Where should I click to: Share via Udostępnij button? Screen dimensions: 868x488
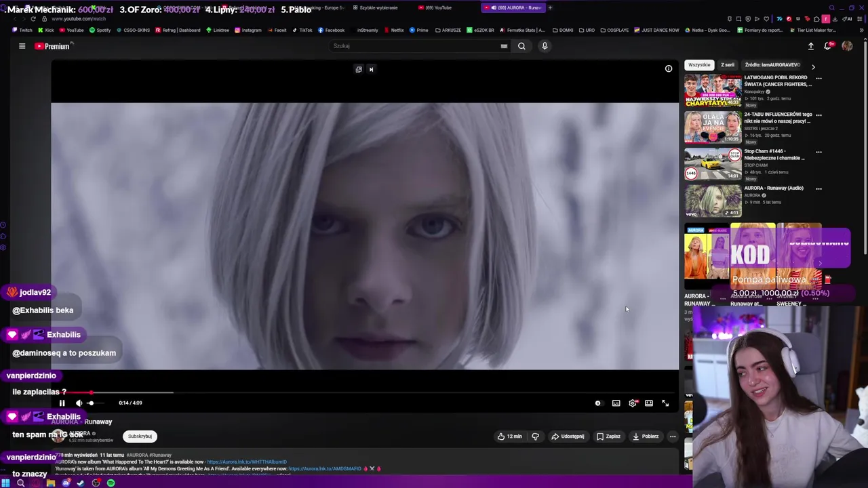coord(568,436)
